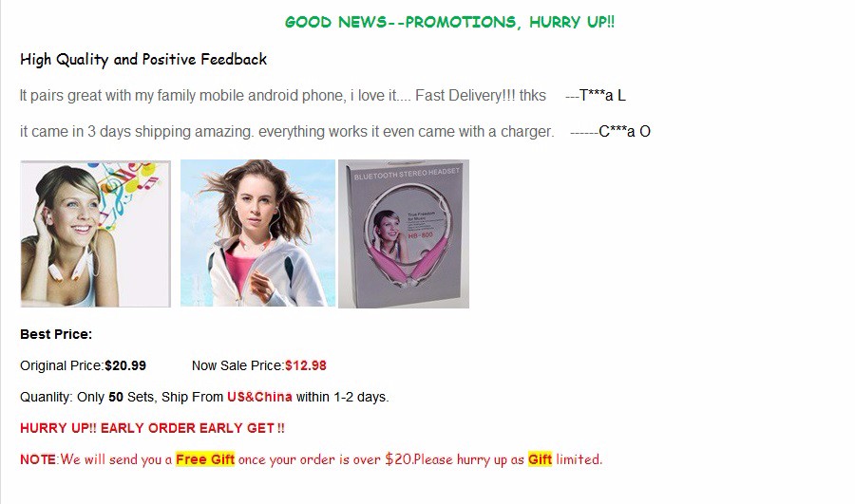Open the jogging woman in white jacket image
This screenshot has width=855, height=504.
(x=257, y=233)
